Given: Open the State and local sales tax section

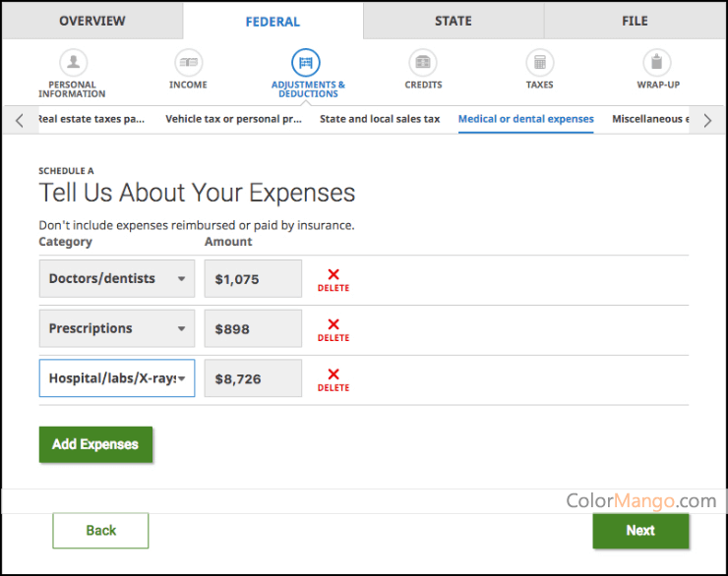Looking at the screenshot, I should pos(380,119).
